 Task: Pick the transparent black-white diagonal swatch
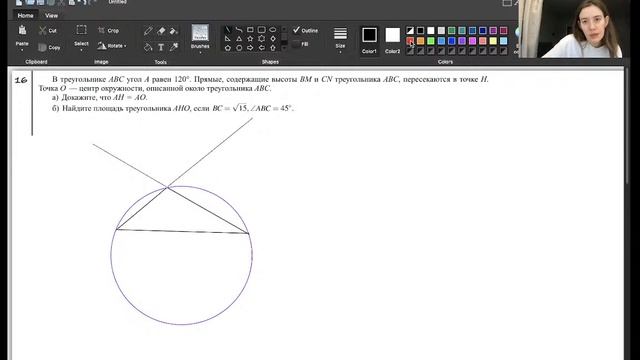point(410,31)
